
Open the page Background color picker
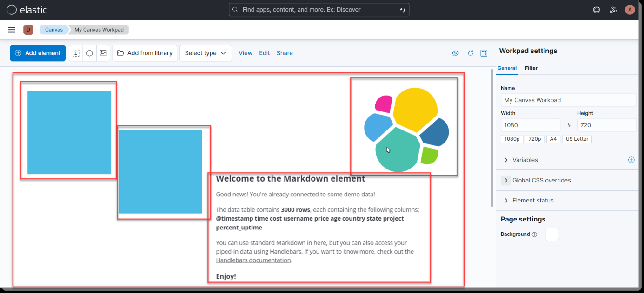552,234
